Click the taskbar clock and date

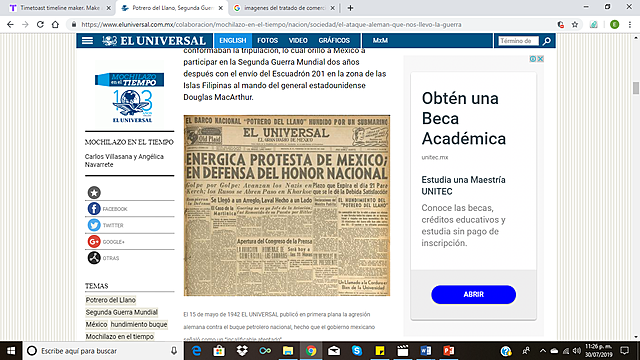point(598,351)
